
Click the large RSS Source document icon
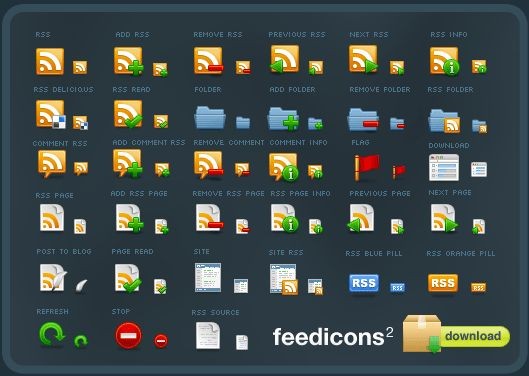pyautogui.click(x=208, y=335)
